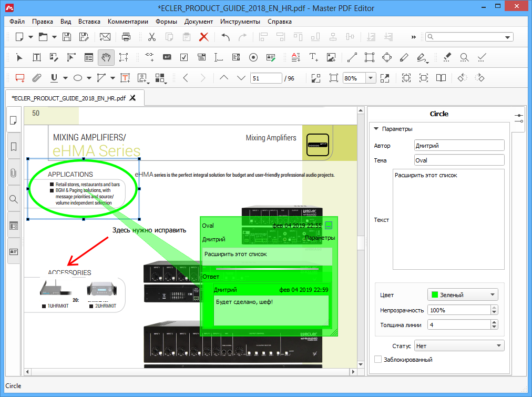This screenshot has width=532, height=397.
Task: Open the Search side panel icon
Action: point(14,199)
